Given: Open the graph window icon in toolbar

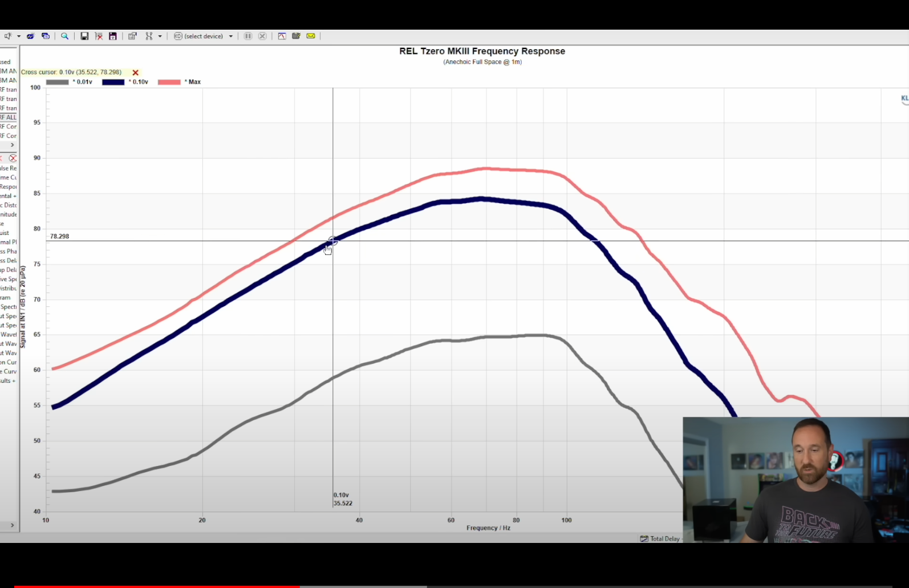Looking at the screenshot, I should pyautogui.click(x=282, y=36).
